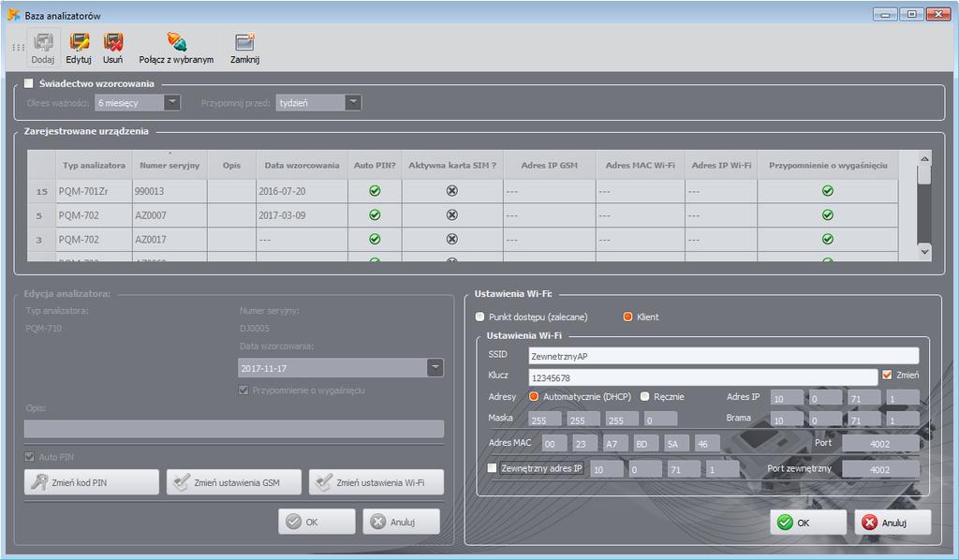Click SIM card cross icon for AZ0017
Screen dimensions: 959x560
point(452,239)
